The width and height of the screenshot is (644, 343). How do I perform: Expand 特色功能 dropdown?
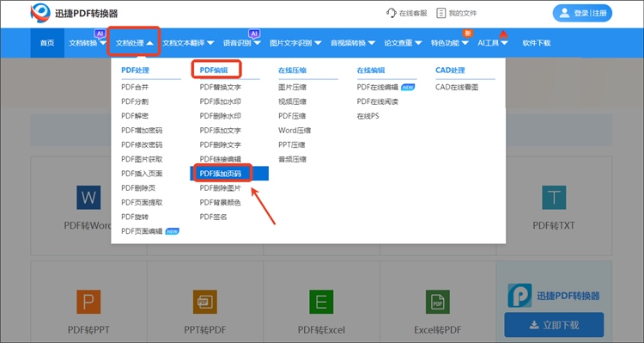[x=449, y=43]
